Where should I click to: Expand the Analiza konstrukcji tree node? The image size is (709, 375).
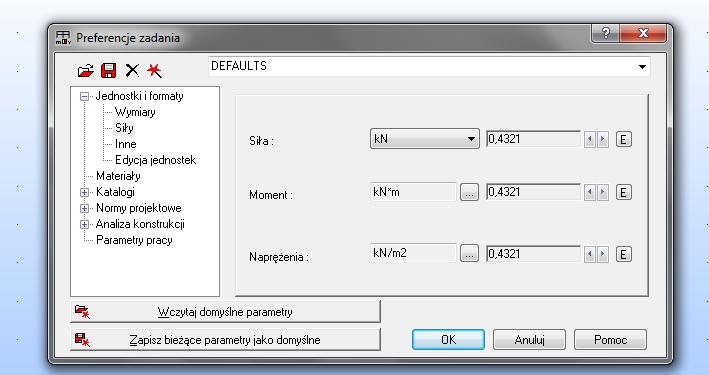point(84,224)
